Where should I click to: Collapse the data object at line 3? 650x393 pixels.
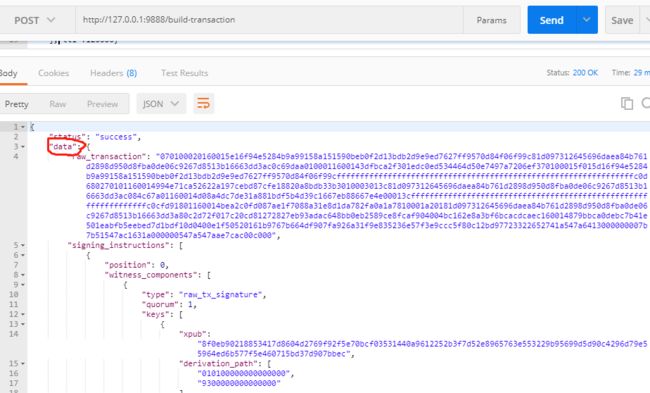[x=23, y=147]
